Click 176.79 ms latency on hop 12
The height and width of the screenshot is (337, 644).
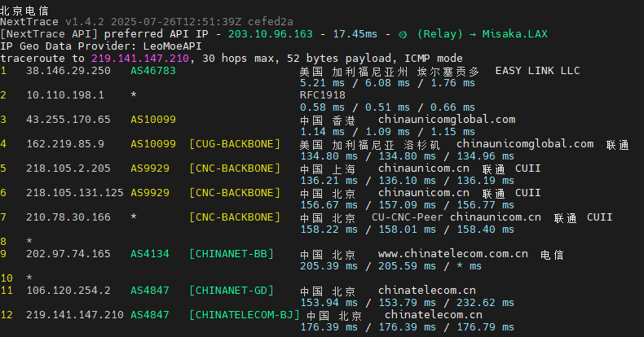(486, 327)
